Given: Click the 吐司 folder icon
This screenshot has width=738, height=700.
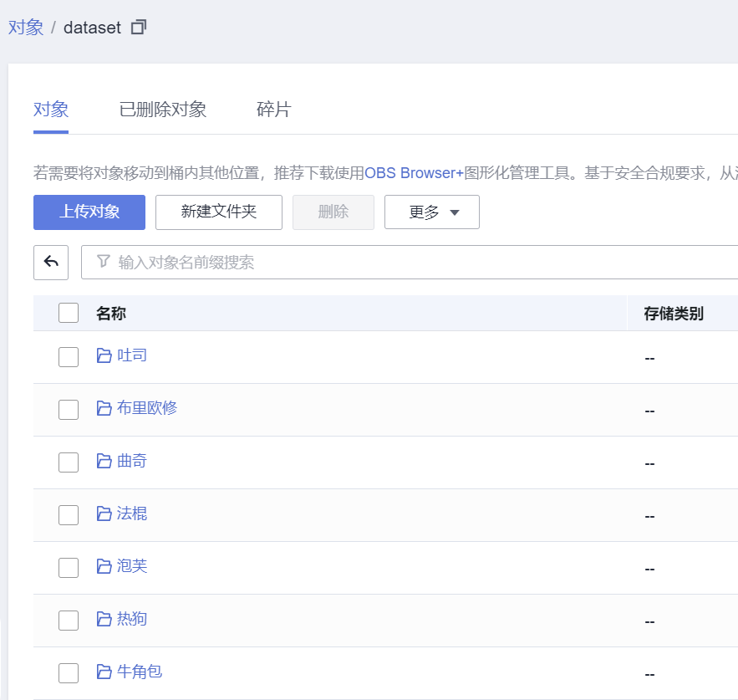Looking at the screenshot, I should click(x=104, y=355).
